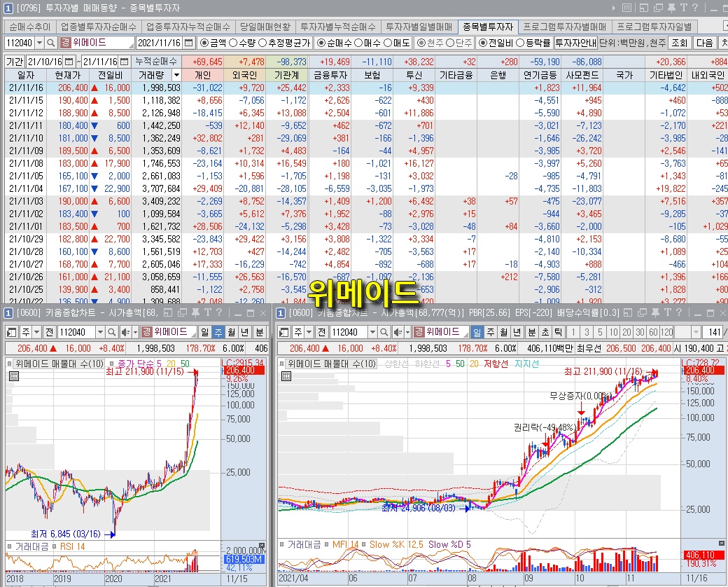
Task: Click the 투자자안내 button
Action: point(575,43)
